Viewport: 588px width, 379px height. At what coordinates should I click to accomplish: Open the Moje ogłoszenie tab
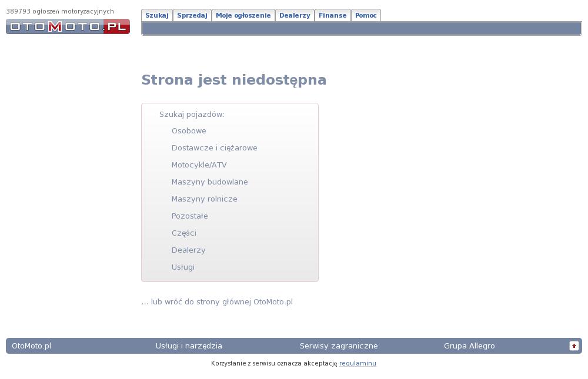[x=243, y=15]
